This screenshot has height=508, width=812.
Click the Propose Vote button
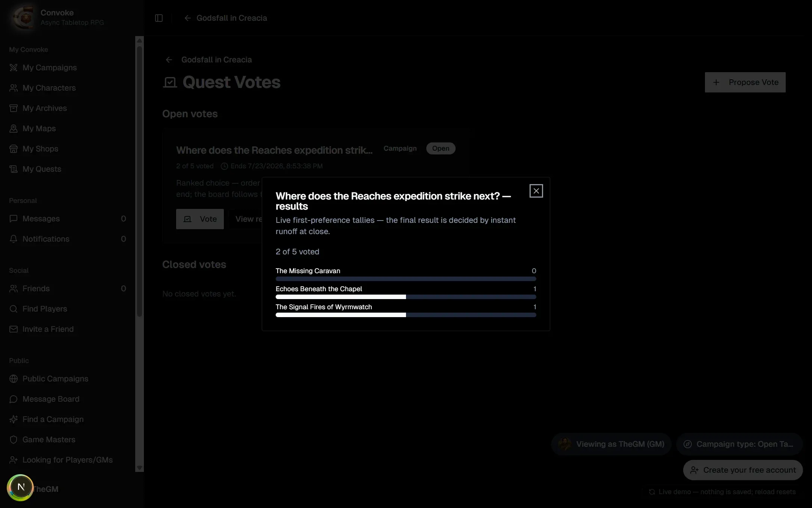pyautogui.click(x=745, y=82)
